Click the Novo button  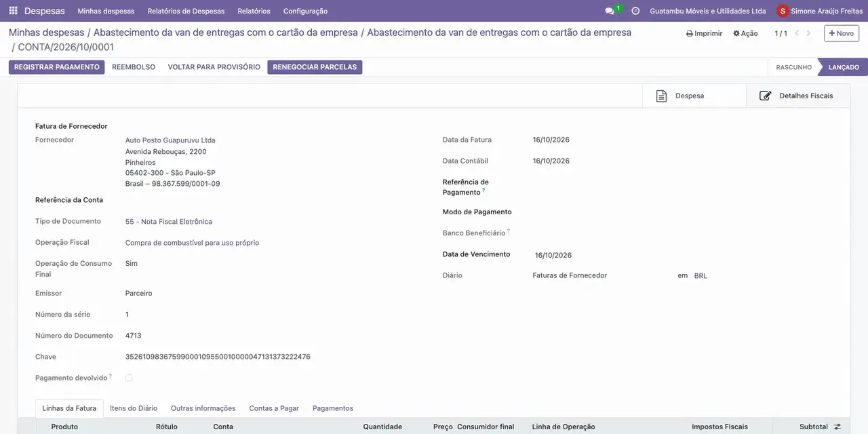(x=842, y=33)
